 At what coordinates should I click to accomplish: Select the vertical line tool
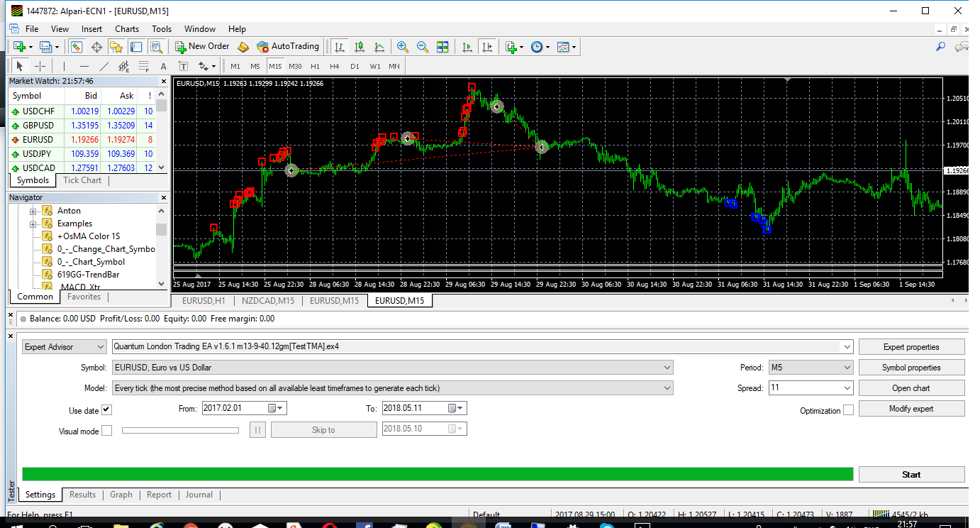pyautogui.click(x=64, y=66)
